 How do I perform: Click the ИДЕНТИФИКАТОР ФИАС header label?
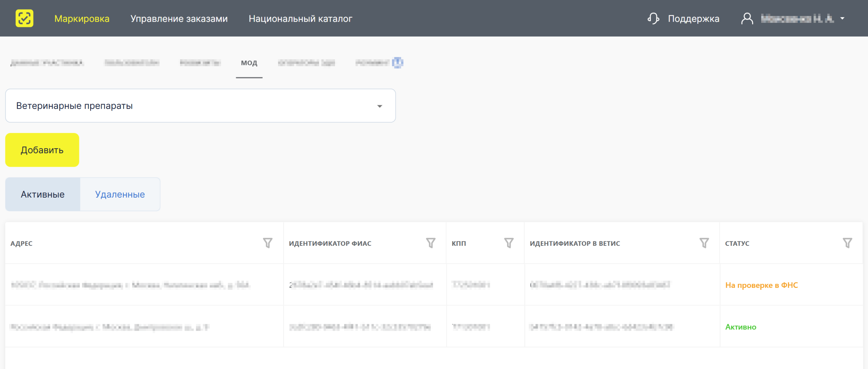330,243
